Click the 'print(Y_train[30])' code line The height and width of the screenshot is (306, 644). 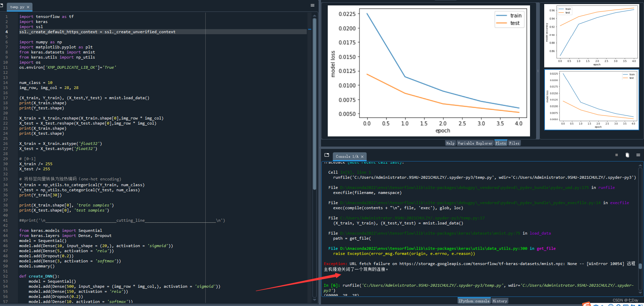pyautogui.click(x=41, y=195)
